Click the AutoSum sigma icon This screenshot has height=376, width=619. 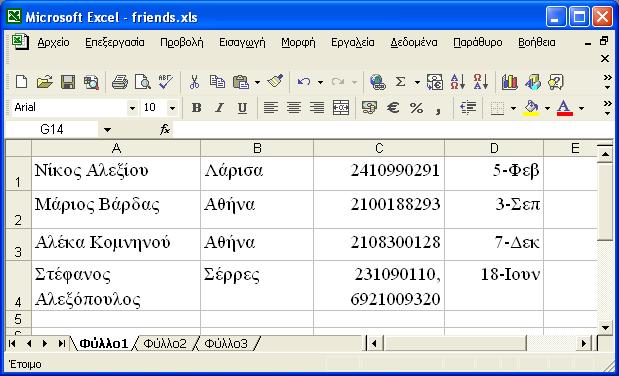coord(401,82)
